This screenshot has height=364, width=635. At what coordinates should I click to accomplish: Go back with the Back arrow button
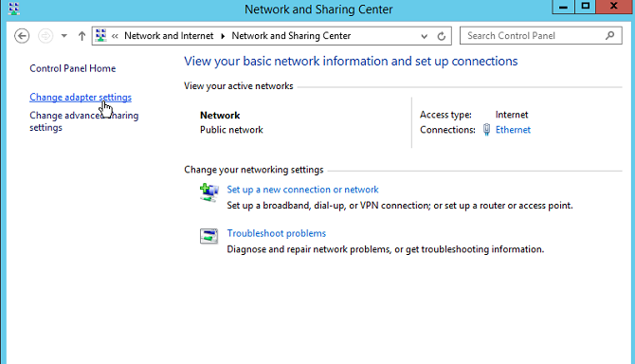[x=22, y=36]
